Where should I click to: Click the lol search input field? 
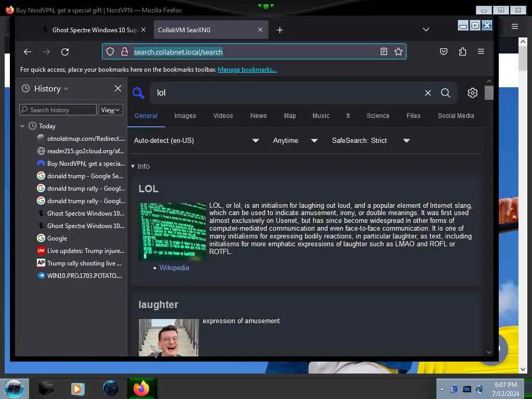(x=287, y=92)
